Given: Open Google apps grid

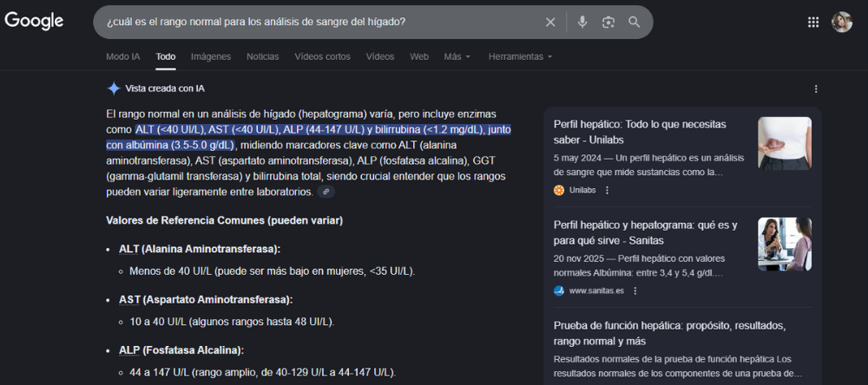Looking at the screenshot, I should 813,23.
